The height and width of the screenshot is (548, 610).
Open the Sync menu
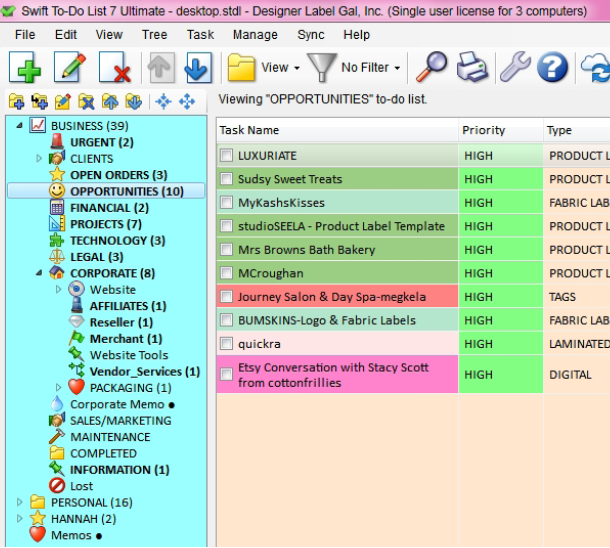310,35
